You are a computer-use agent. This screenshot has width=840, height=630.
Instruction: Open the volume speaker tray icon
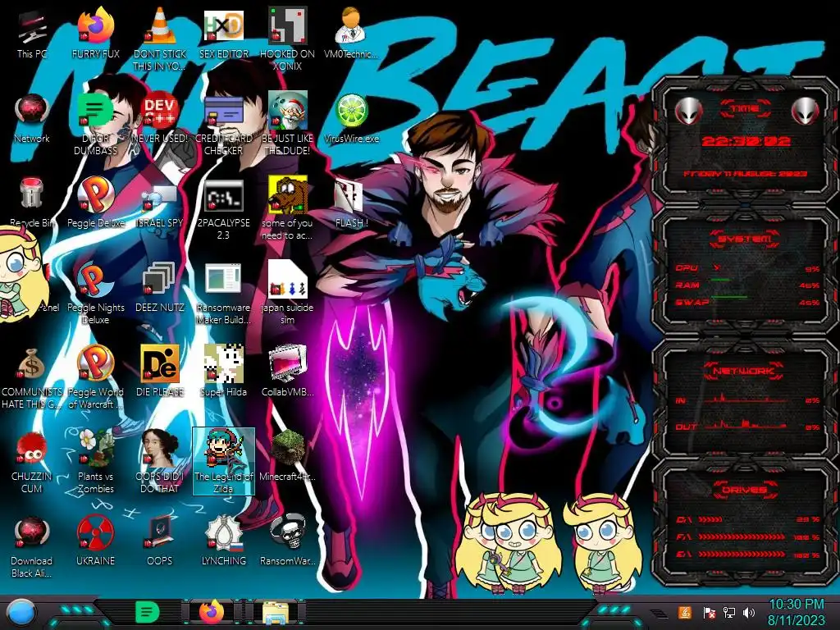tap(749, 612)
